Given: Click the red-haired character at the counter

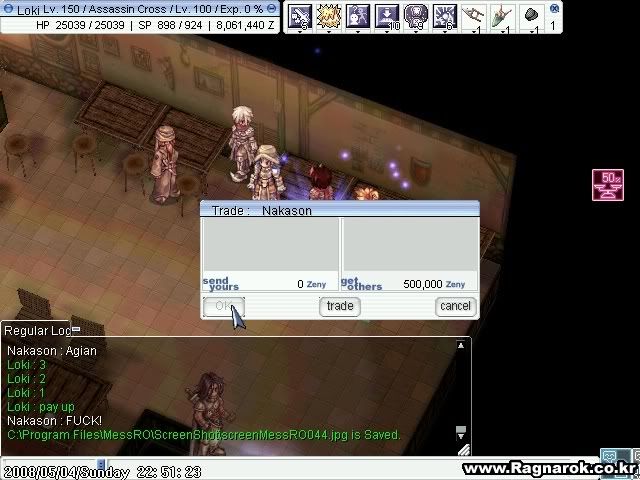Looking at the screenshot, I should click(320, 182).
